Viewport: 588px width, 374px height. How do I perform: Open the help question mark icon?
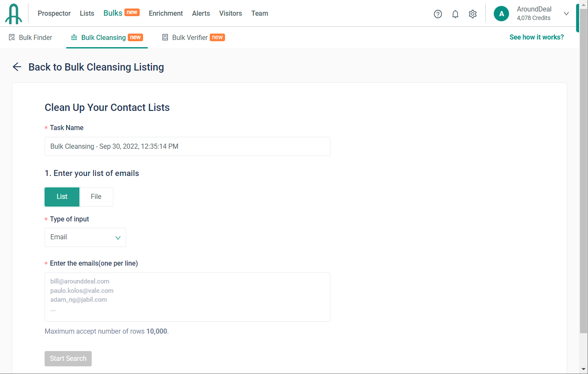pyautogui.click(x=438, y=14)
